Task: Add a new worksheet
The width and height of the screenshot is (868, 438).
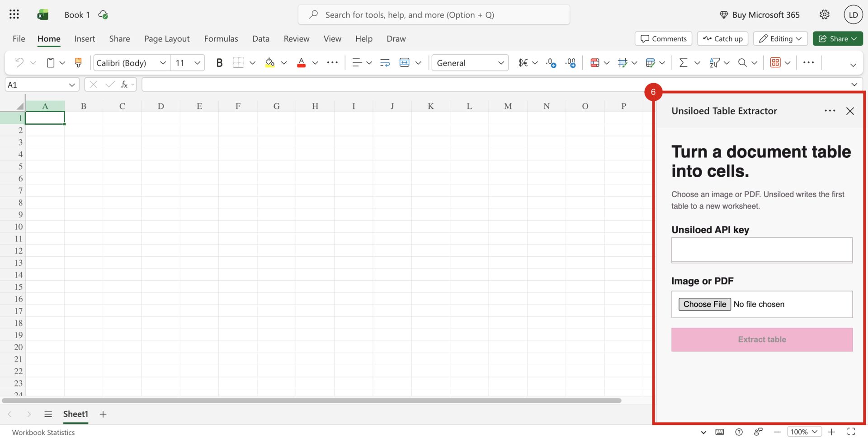Action: click(x=103, y=414)
